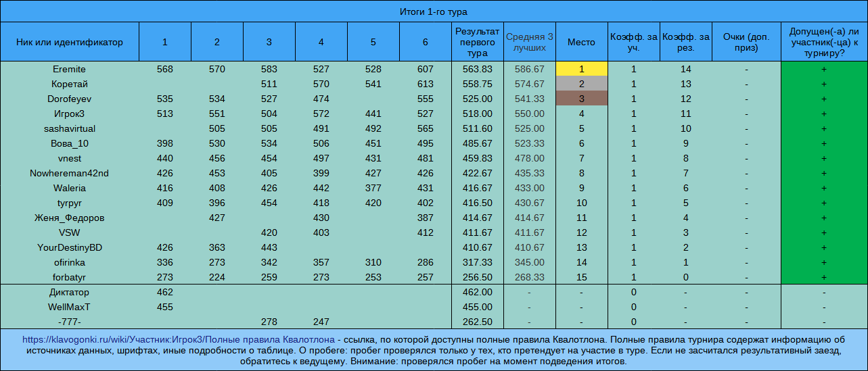Click Вова_10's first-round result 485.67
This screenshot has height=371, width=868.
point(478,144)
